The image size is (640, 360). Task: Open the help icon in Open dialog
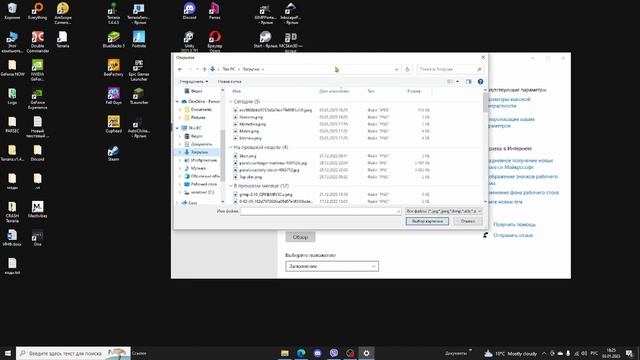click(480, 82)
